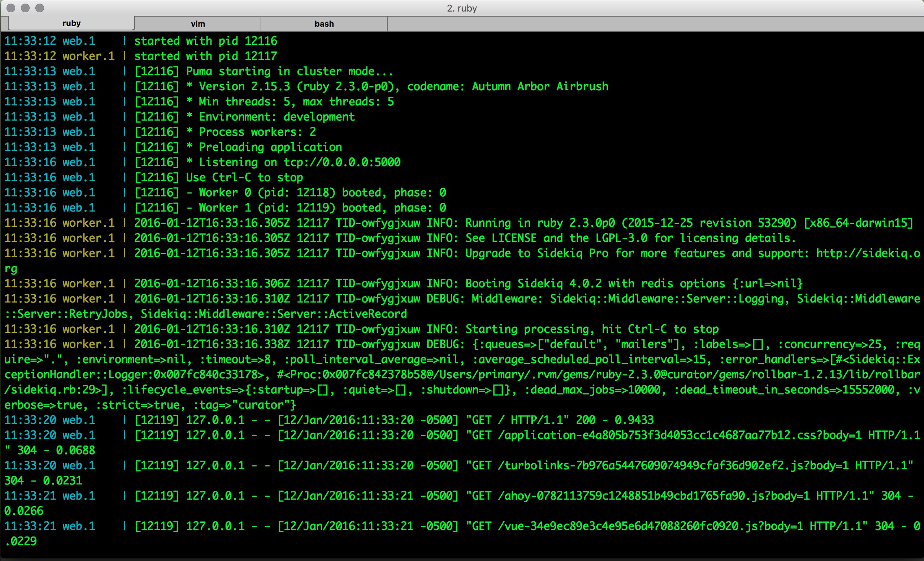The height and width of the screenshot is (561, 924).
Task: Click '0.0266' wrapped timing value
Action: (x=23, y=511)
